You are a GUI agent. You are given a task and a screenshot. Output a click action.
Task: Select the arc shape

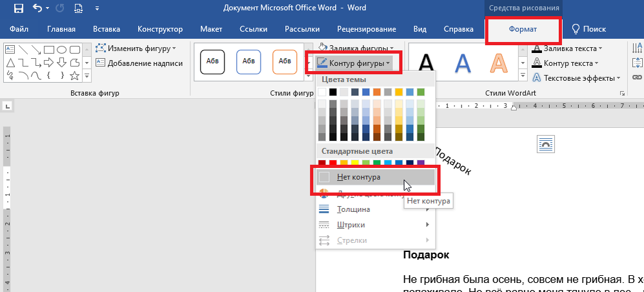(x=23, y=76)
